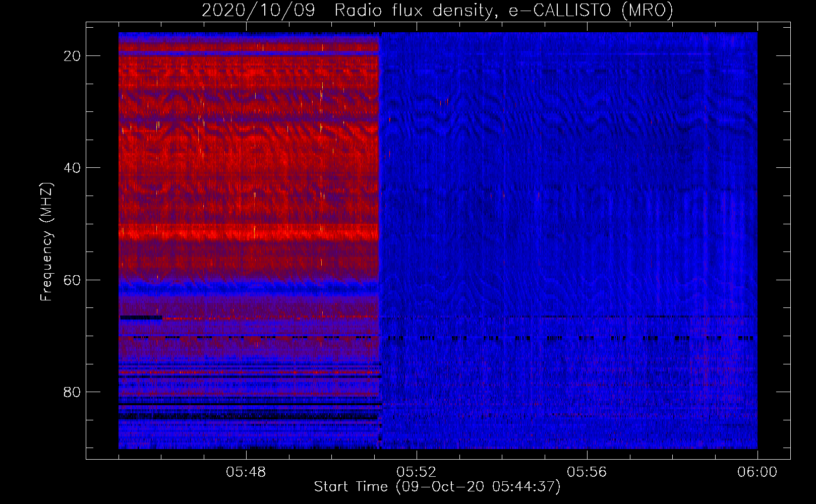Viewport: 816px width, 504px height.
Task: Click the 80 frequency tick label
Action: [72, 392]
